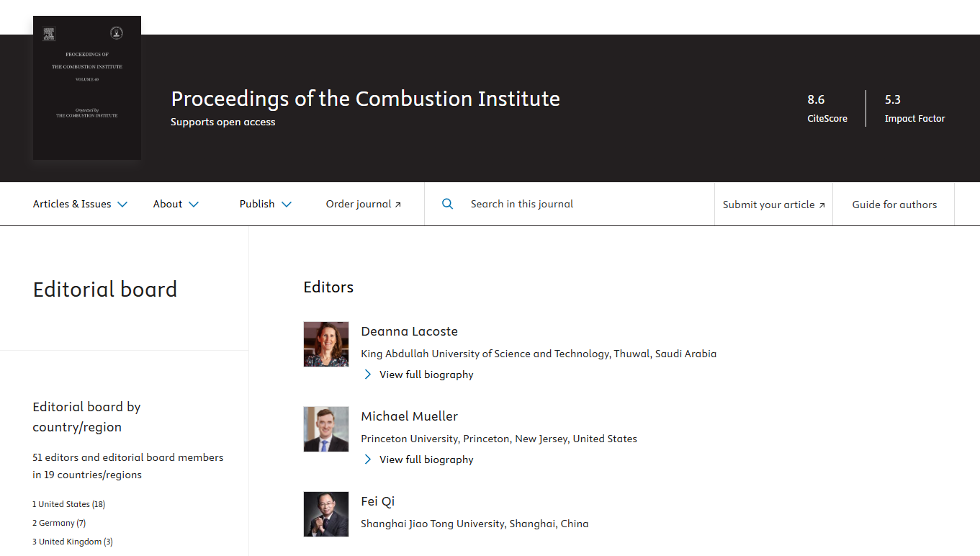Image resolution: width=980 pixels, height=556 pixels.
Task: Select United Kingdom (3) country filter
Action: 73,542
